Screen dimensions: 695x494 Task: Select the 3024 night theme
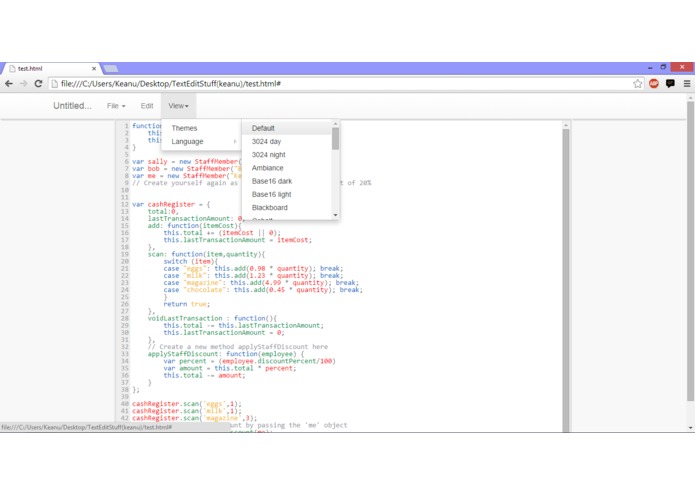pos(287,155)
